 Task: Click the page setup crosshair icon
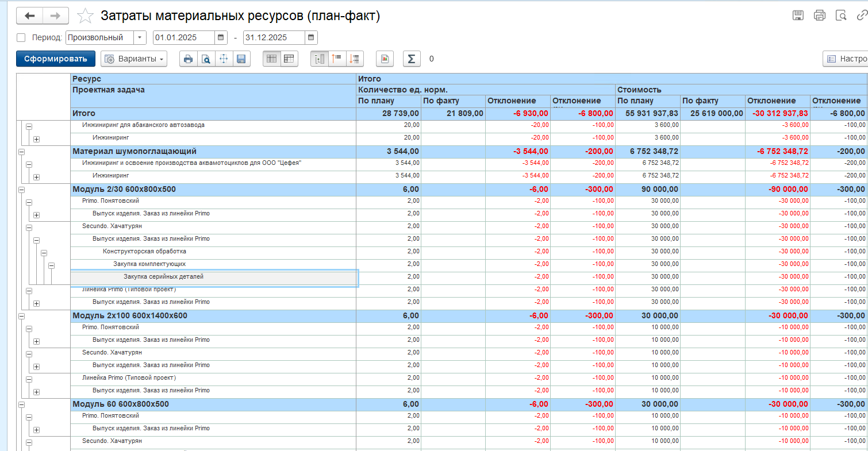pos(224,59)
